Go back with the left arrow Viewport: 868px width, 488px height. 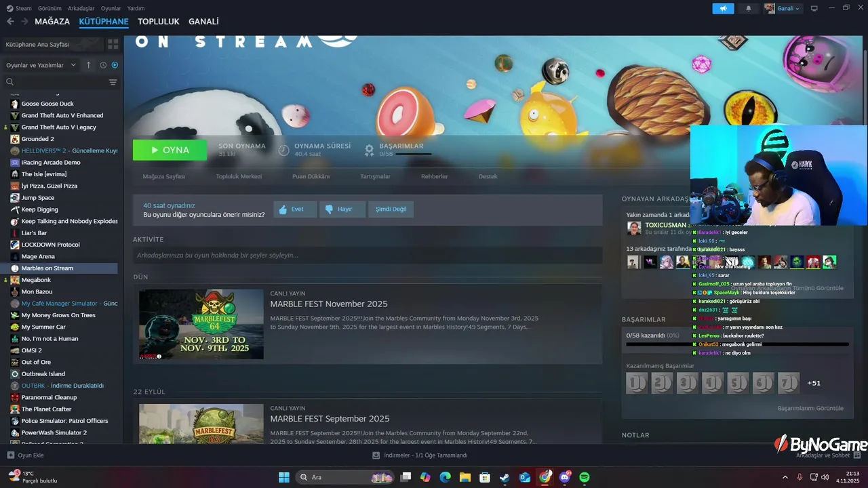coord(10,22)
